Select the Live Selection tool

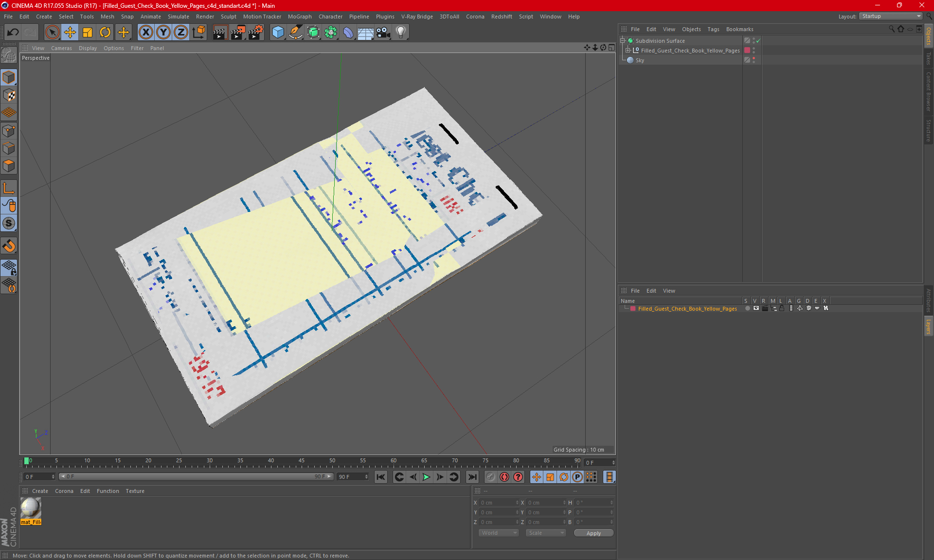click(x=52, y=33)
